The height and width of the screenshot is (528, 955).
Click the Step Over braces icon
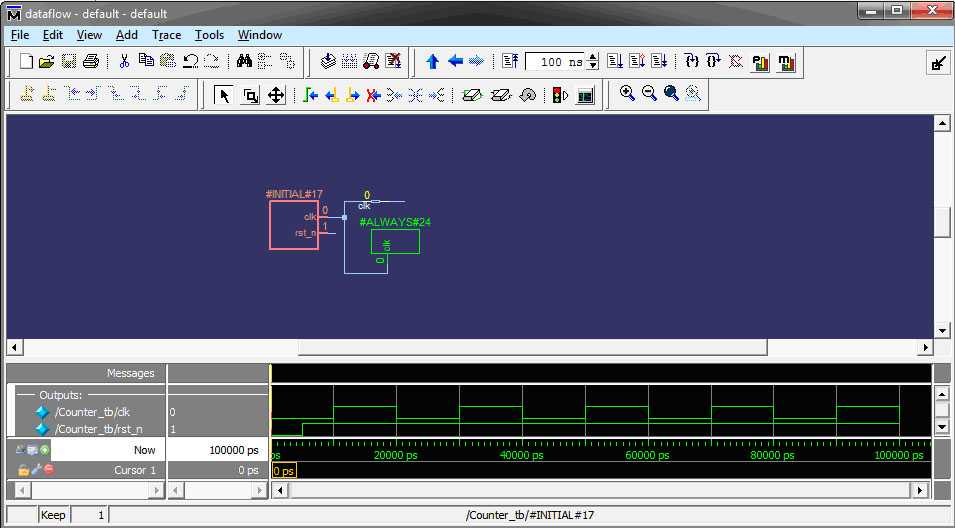coord(713,61)
